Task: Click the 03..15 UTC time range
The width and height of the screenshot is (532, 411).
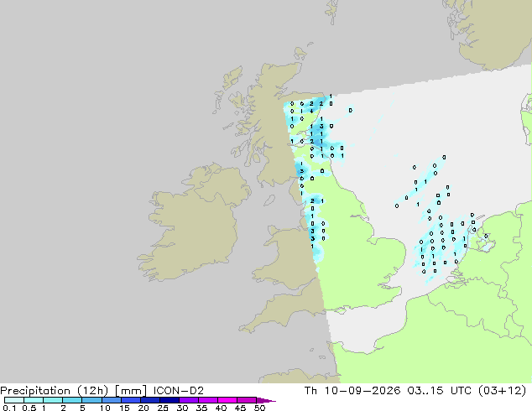Action: 440,391
